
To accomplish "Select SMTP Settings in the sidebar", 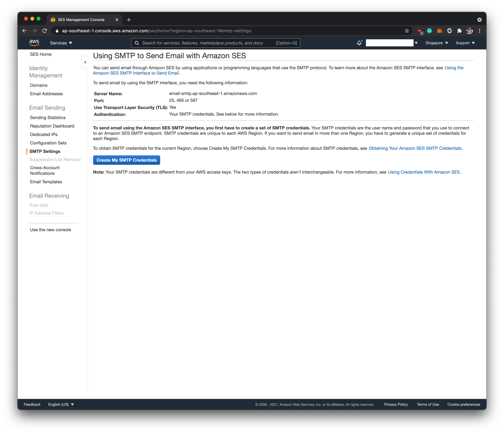I will click(45, 151).
